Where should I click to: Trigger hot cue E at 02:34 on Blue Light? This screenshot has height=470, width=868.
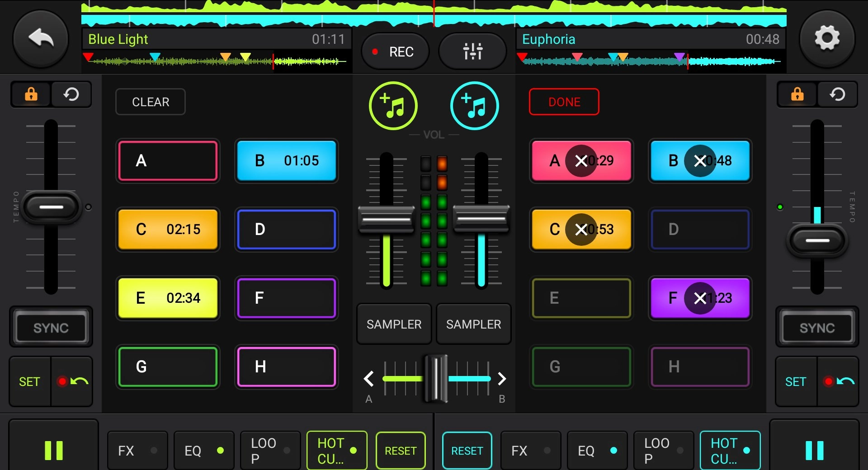coord(168,298)
